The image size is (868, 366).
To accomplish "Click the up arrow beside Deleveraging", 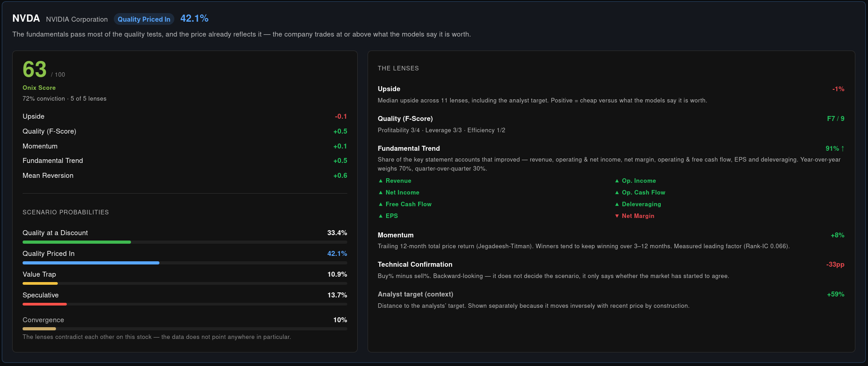I will [x=617, y=204].
